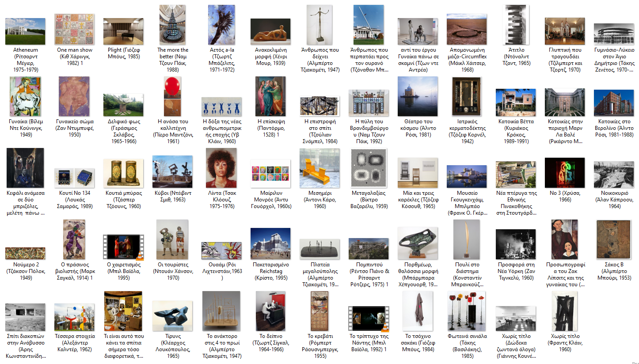Click the Κουτί Νο 134 thumbnail
This screenshot has width=639, height=364.
click(74, 178)
